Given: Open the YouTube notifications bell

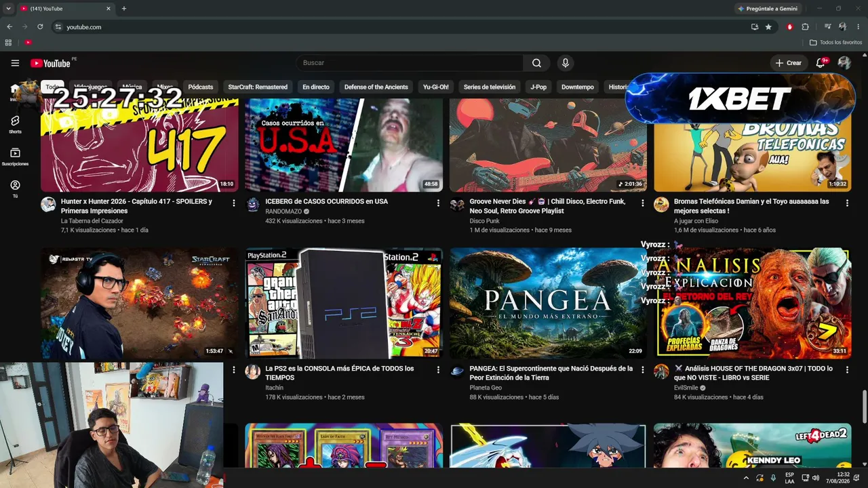Looking at the screenshot, I should 821,63.
